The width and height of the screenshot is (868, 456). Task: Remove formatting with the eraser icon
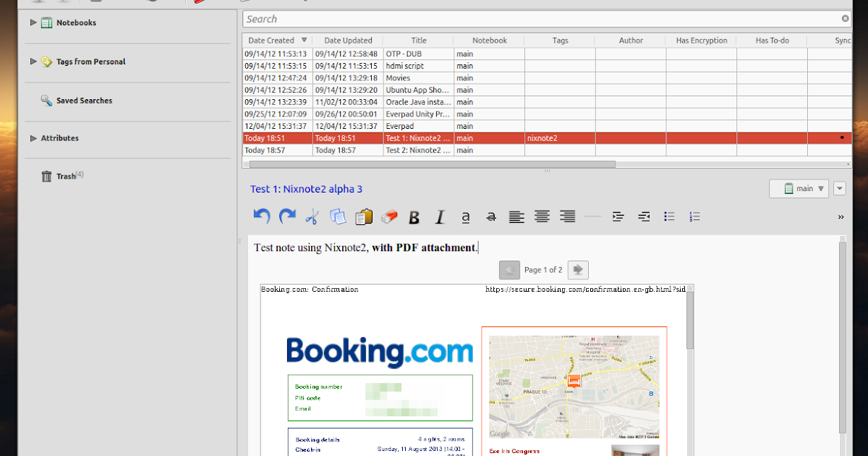pyautogui.click(x=389, y=216)
